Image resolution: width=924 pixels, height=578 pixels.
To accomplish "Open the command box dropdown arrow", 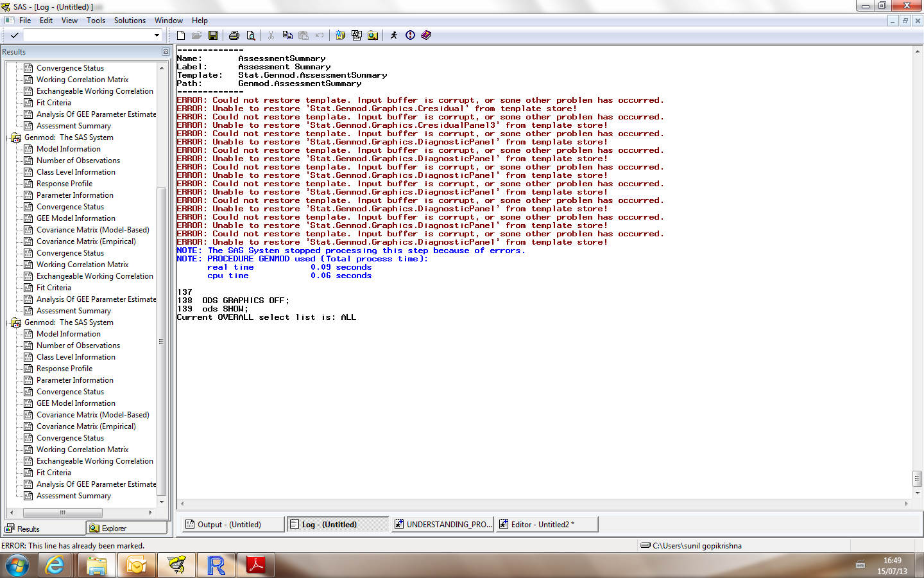I will point(157,35).
